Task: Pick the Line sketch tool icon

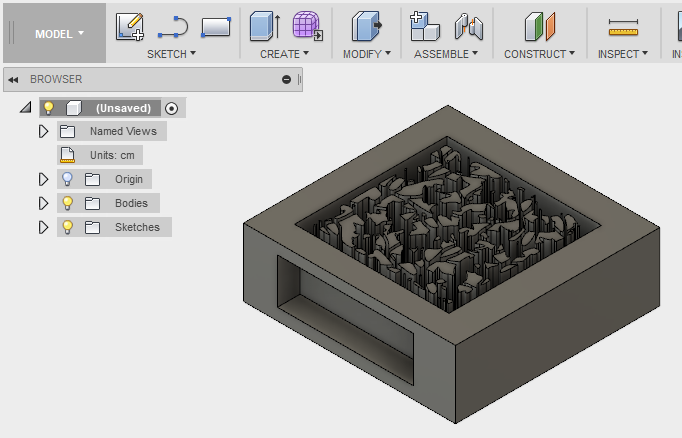Action: click(173, 27)
